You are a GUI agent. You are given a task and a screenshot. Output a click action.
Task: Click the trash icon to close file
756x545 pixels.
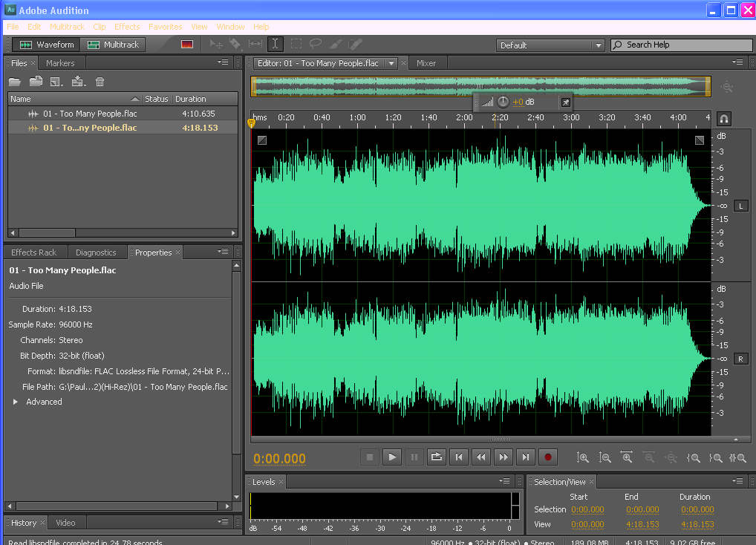coord(100,82)
